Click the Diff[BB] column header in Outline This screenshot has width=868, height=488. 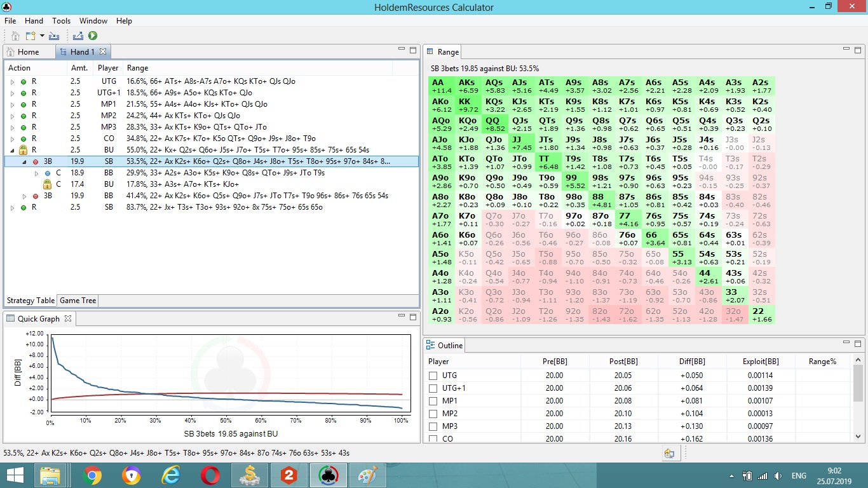[x=692, y=362]
